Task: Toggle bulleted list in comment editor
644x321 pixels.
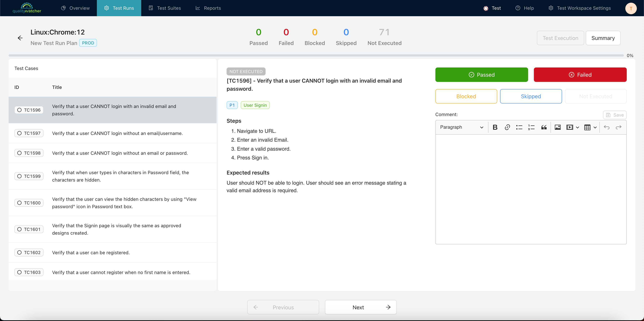Action: (x=519, y=127)
